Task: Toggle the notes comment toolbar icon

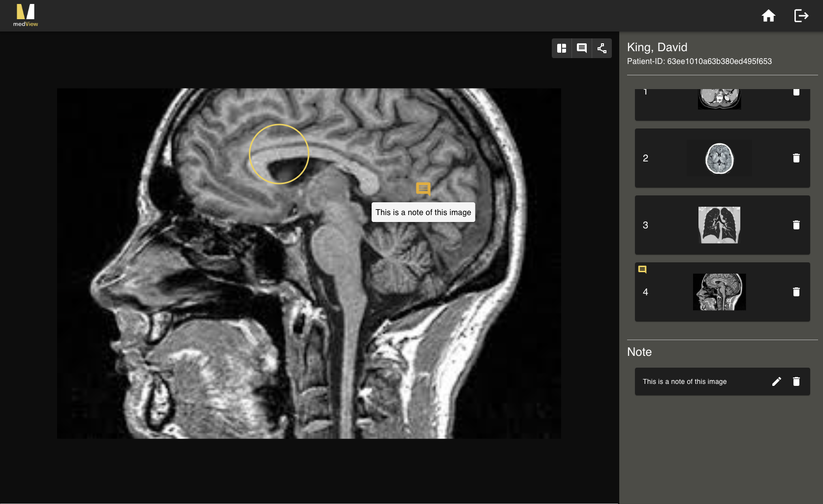Action: (582, 48)
